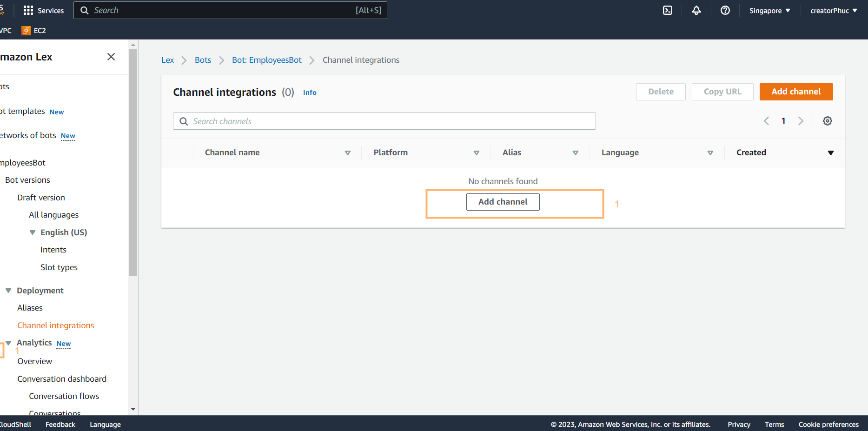Open the Services grid menu icon

click(28, 10)
